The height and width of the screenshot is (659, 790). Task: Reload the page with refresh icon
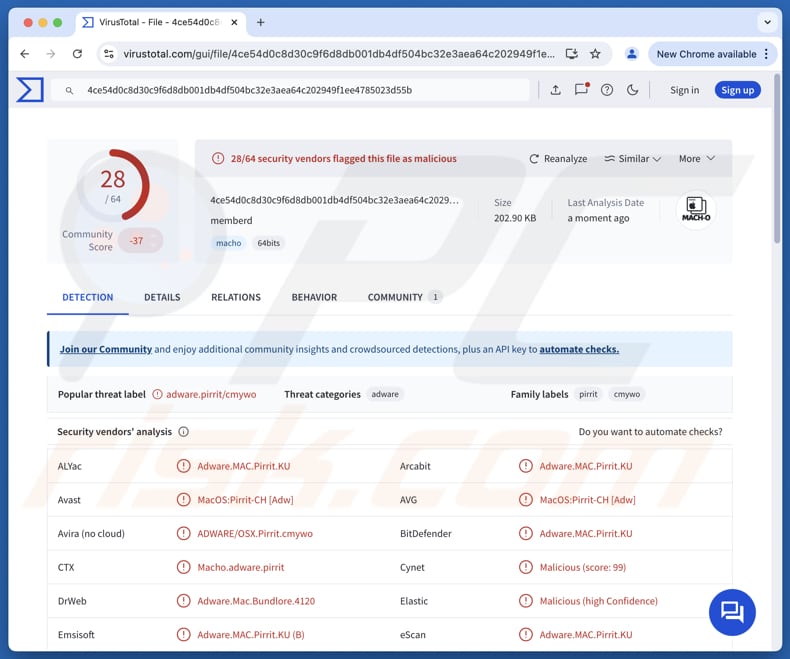tap(77, 54)
